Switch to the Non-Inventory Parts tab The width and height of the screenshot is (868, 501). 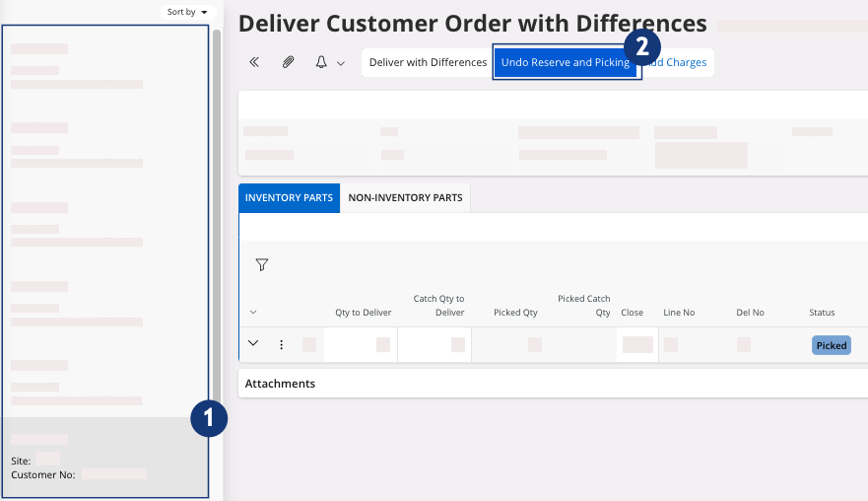click(x=405, y=197)
